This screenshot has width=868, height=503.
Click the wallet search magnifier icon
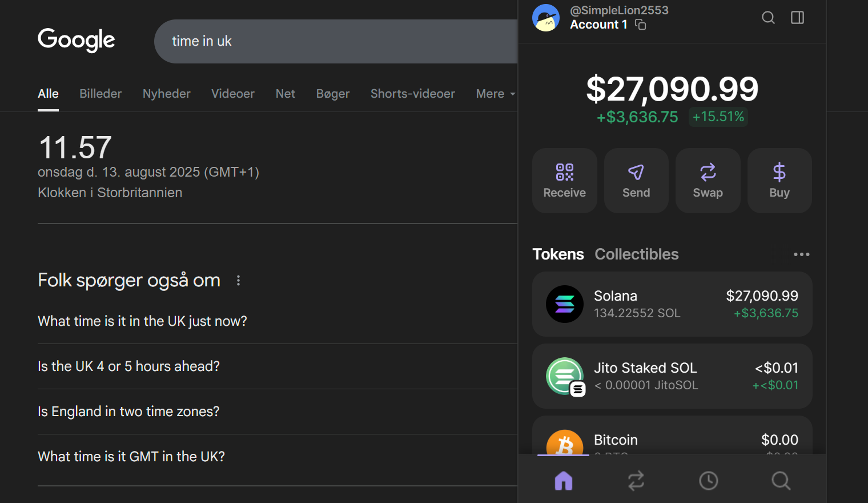click(768, 18)
